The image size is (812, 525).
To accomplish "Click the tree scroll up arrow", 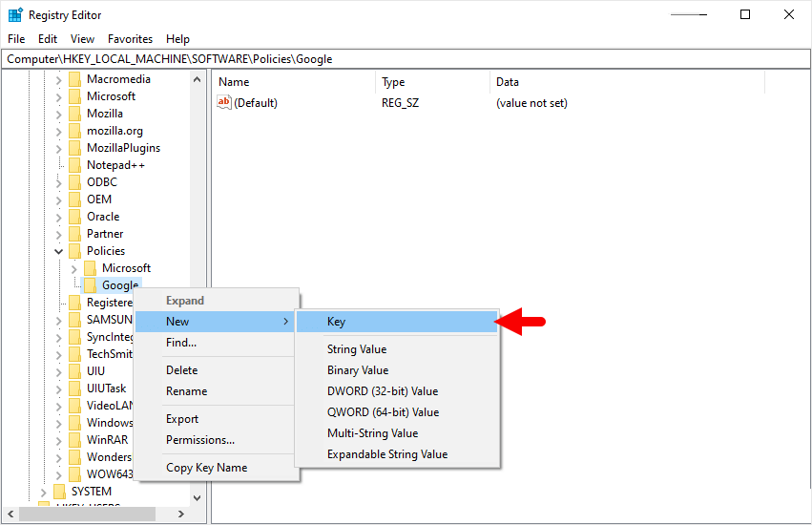I will coord(197,79).
